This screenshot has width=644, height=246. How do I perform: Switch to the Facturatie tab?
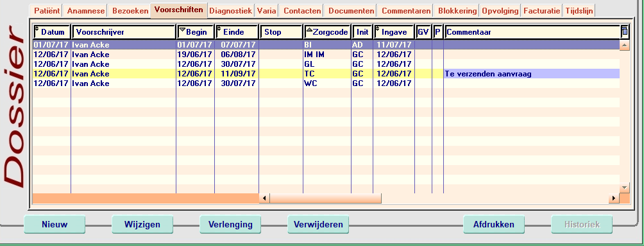(542, 11)
